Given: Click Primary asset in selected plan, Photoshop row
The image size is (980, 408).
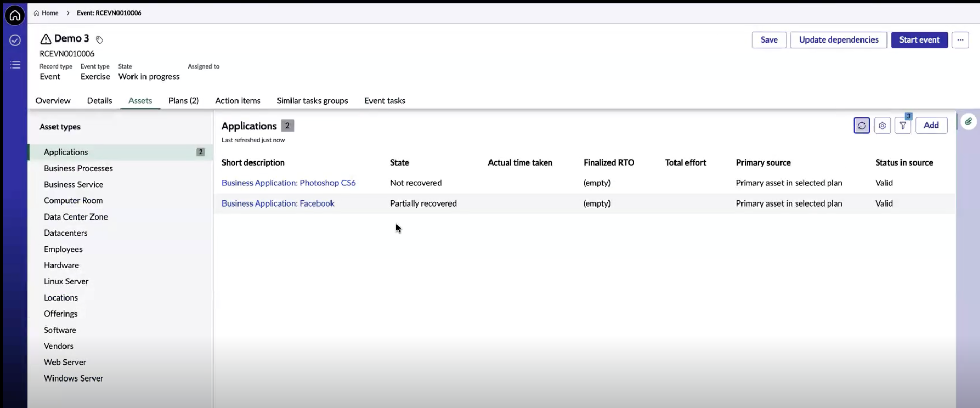Looking at the screenshot, I should [789, 183].
